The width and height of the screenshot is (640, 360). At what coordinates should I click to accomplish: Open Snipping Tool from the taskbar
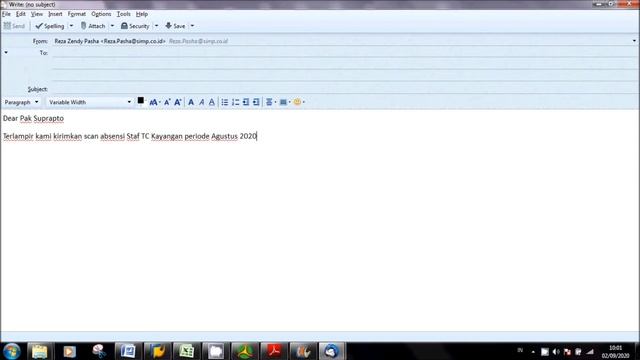tap(99, 351)
